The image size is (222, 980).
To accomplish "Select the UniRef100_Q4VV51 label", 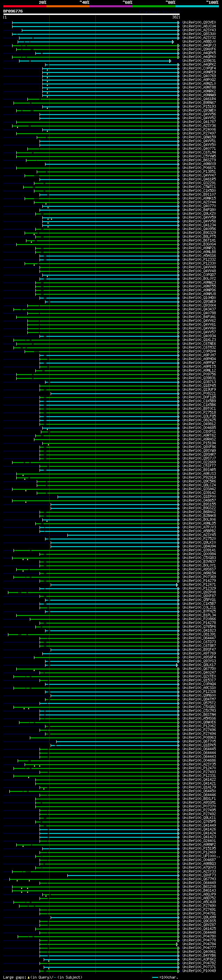I will [199, 141].
